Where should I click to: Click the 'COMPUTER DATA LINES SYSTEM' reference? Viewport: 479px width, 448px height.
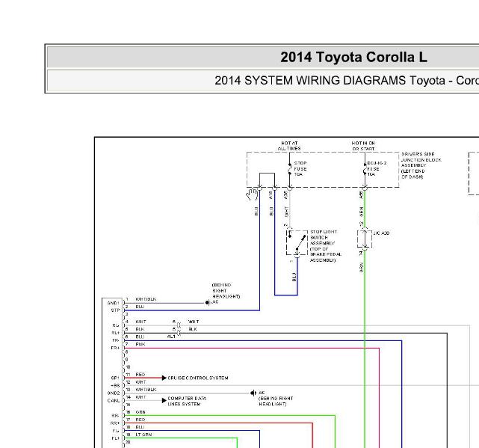[x=187, y=401]
